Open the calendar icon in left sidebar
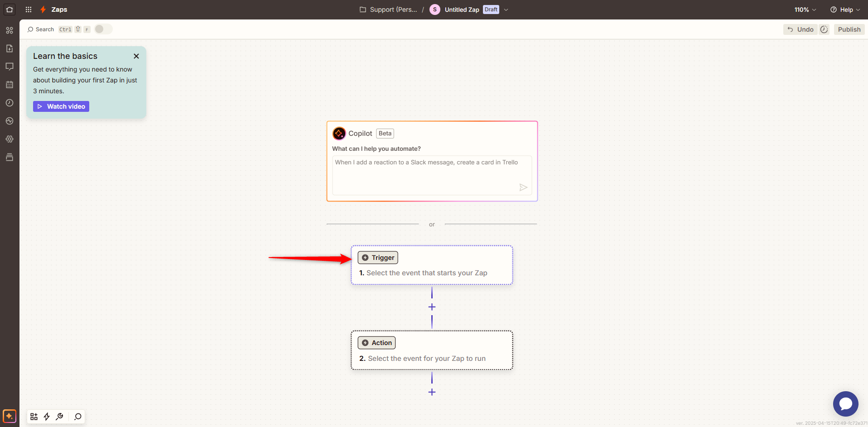This screenshot has height=427, width=868. [x=10, y=85]
